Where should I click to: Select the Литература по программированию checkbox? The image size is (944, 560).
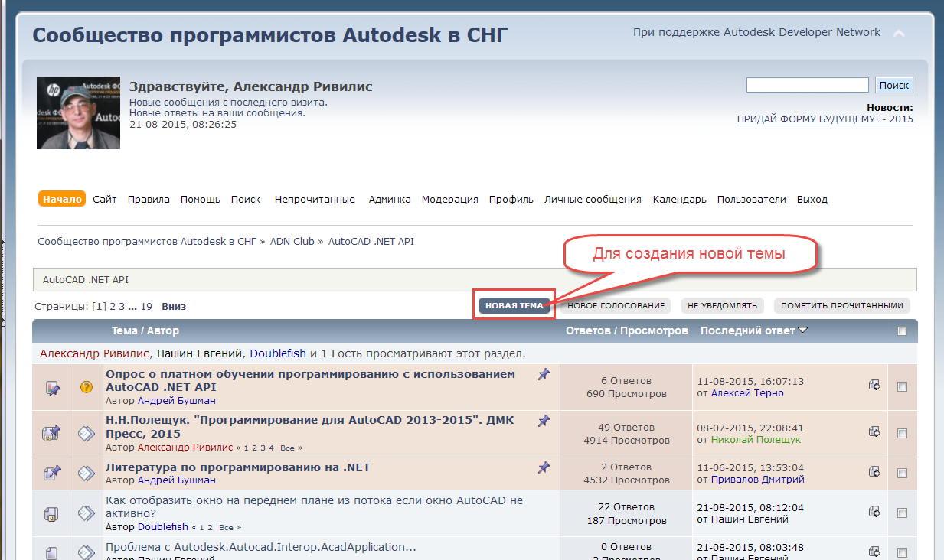tap(902, 474)
